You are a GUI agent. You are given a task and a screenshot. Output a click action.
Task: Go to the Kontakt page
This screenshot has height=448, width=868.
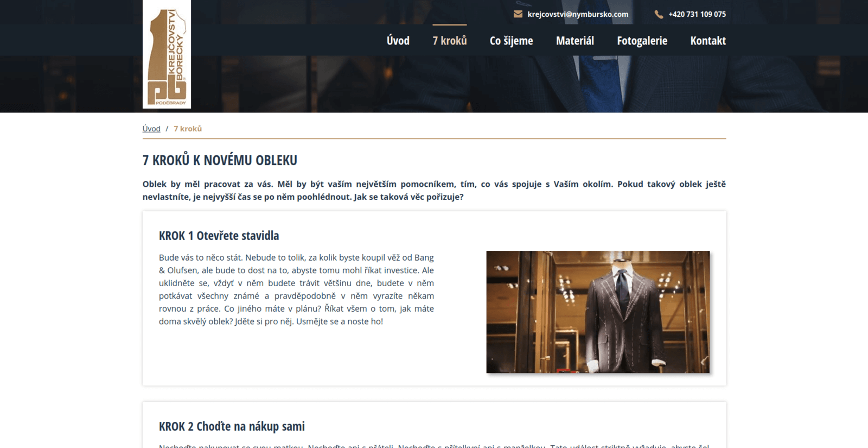707,41
